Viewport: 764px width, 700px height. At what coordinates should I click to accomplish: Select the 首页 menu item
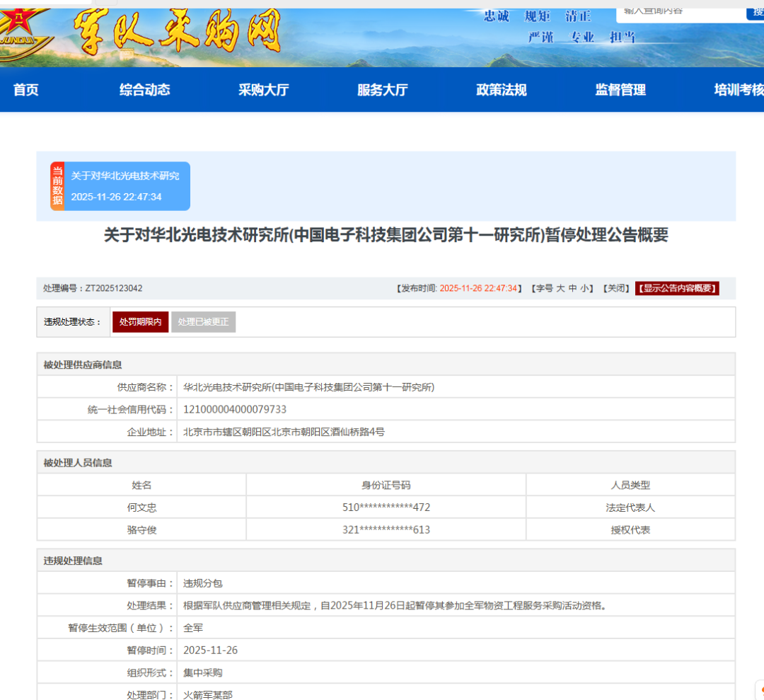[x=25, y=90]
